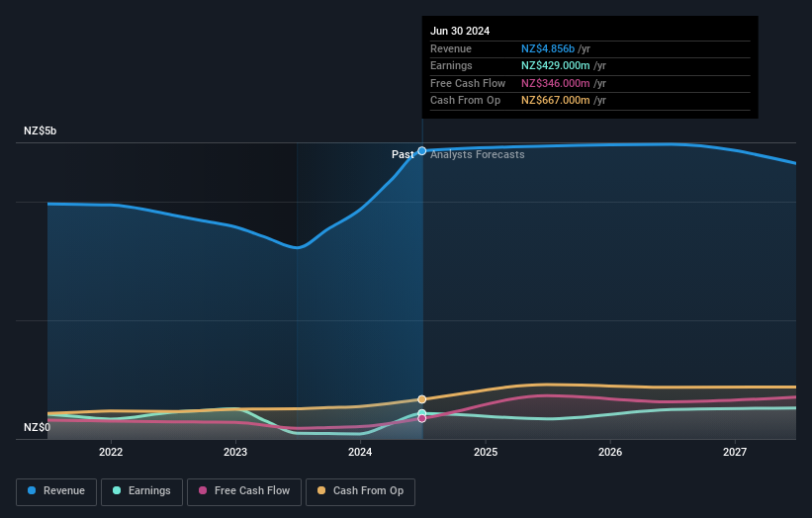Click the Analysts Forecasts label
The height and width of the screenshot is (518, 812).
pos(477,154)
